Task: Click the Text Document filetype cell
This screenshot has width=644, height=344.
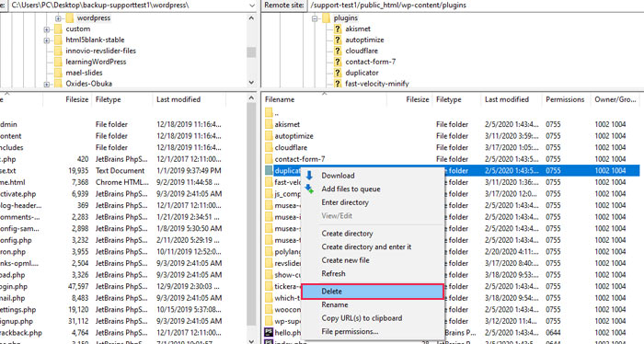Action: point(120,170)
